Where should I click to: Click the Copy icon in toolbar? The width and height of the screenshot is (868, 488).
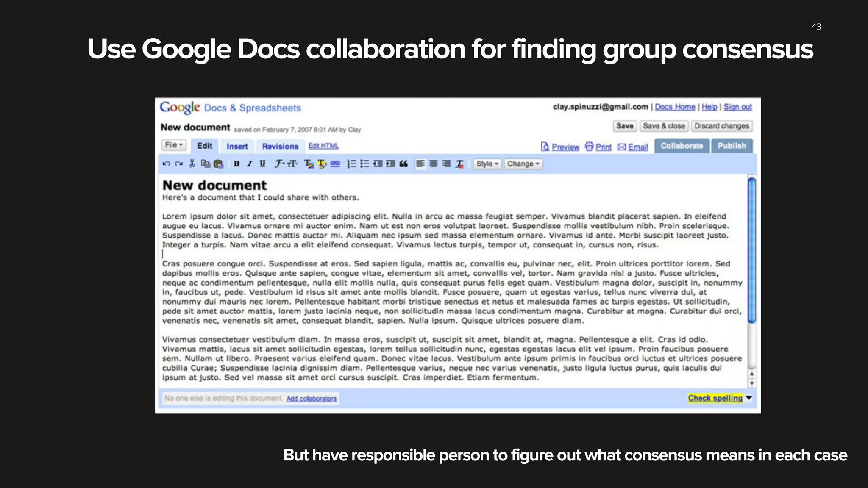[206, 164]
